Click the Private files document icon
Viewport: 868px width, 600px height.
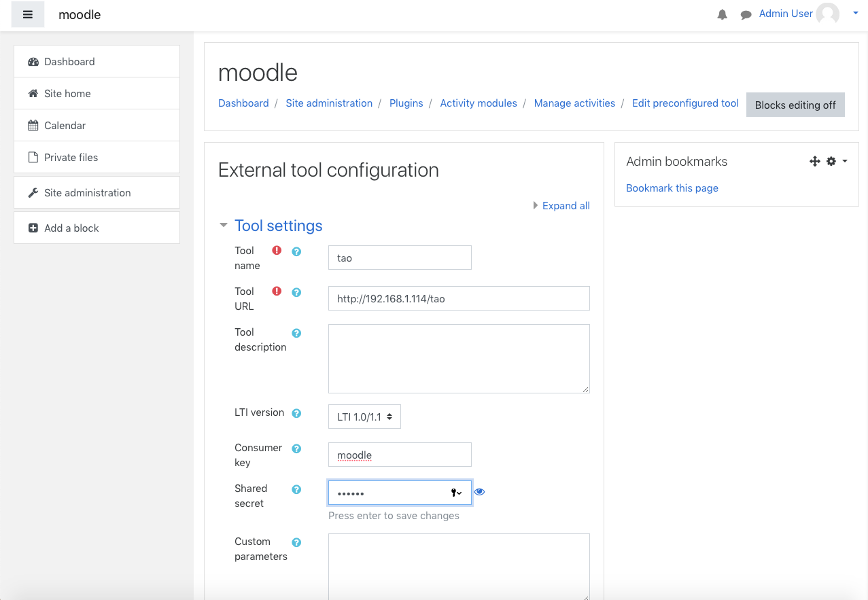coord(33,158)
